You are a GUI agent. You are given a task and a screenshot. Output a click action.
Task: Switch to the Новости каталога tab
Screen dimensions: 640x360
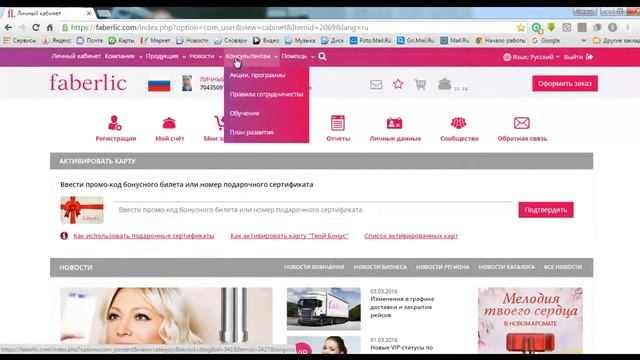[507, 267]
